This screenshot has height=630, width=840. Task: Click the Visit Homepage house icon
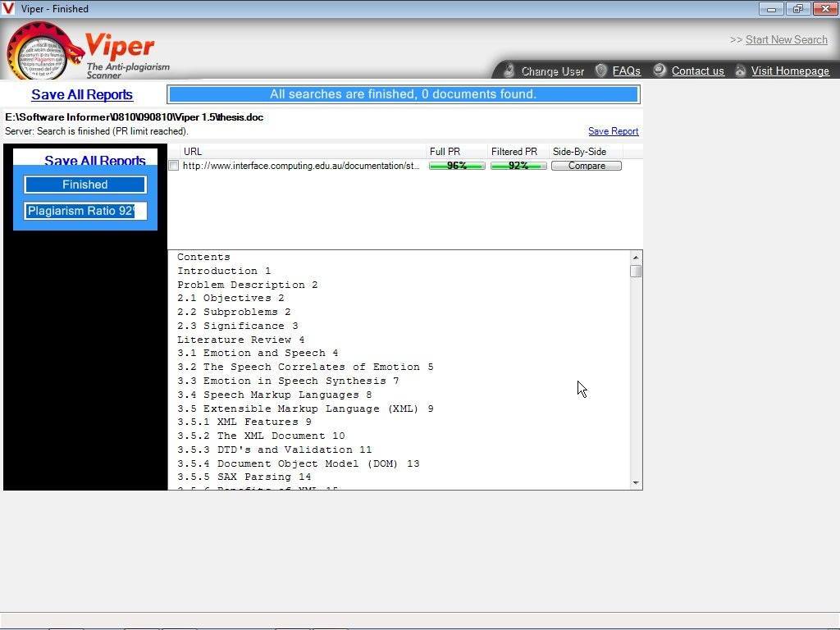pos(740,71)
